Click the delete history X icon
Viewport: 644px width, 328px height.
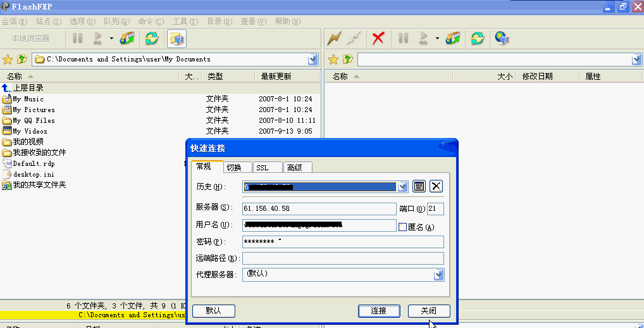pyautogui.click(x=436, y=187)
